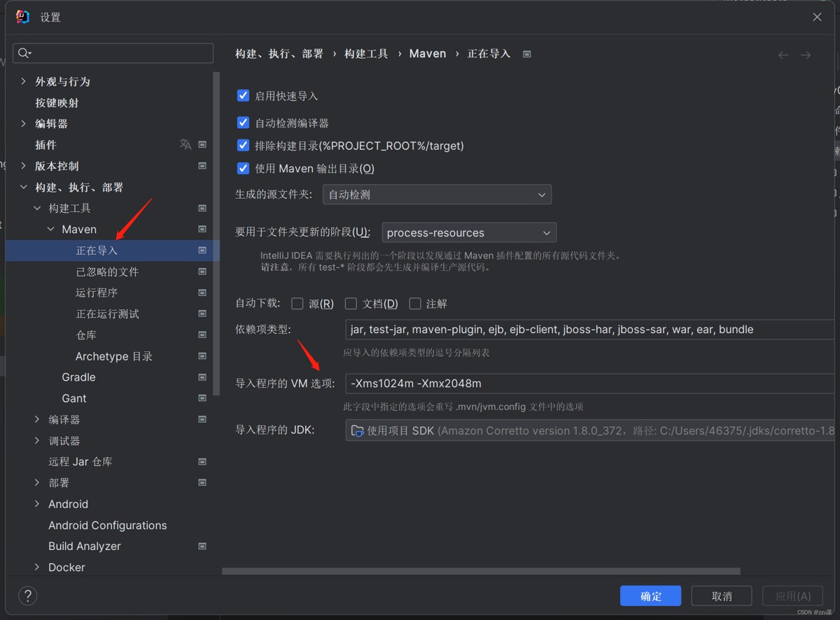Viewport: 840px width, 620px height.
Task: Click the project-level marker icon beside 版本控制
Action: 202,166
